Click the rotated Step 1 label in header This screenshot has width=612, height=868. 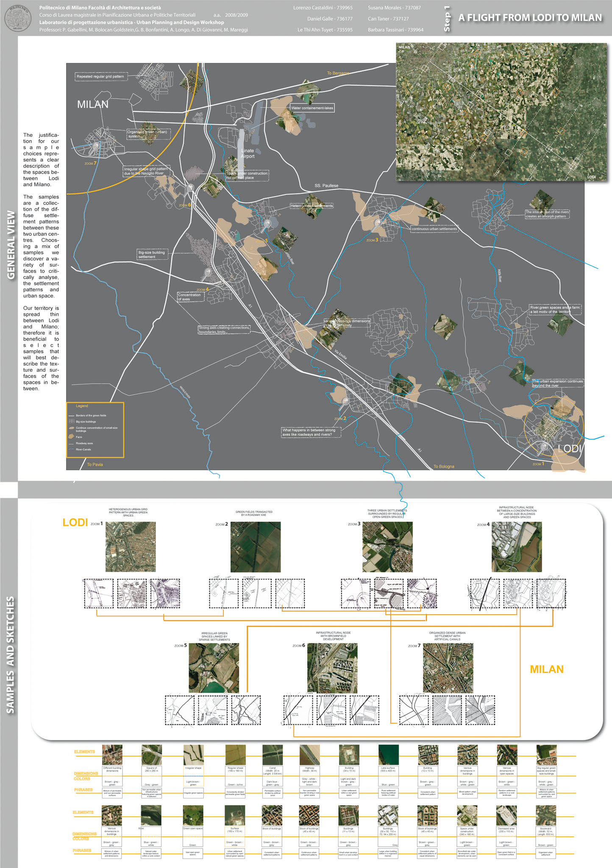[446, 19]
